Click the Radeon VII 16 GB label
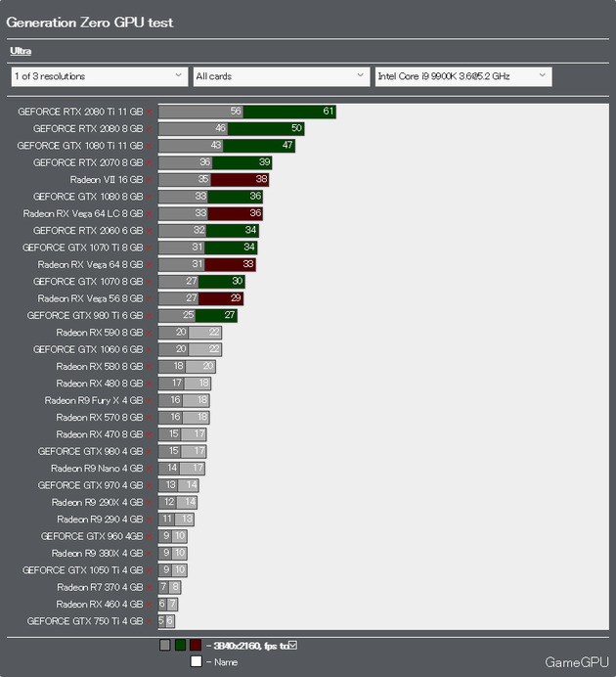Screen dimensions: 616x677 (x=107, y=180)
